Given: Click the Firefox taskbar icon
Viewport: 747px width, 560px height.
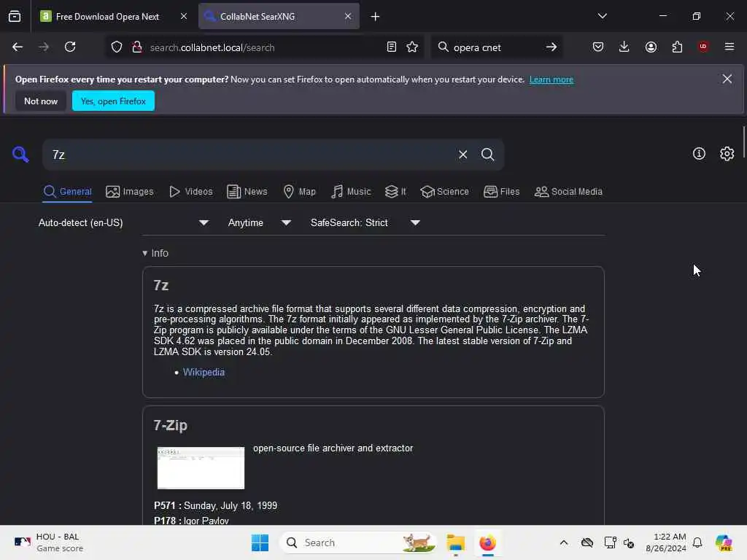Looking at the screenshot, I should point(487,542).
